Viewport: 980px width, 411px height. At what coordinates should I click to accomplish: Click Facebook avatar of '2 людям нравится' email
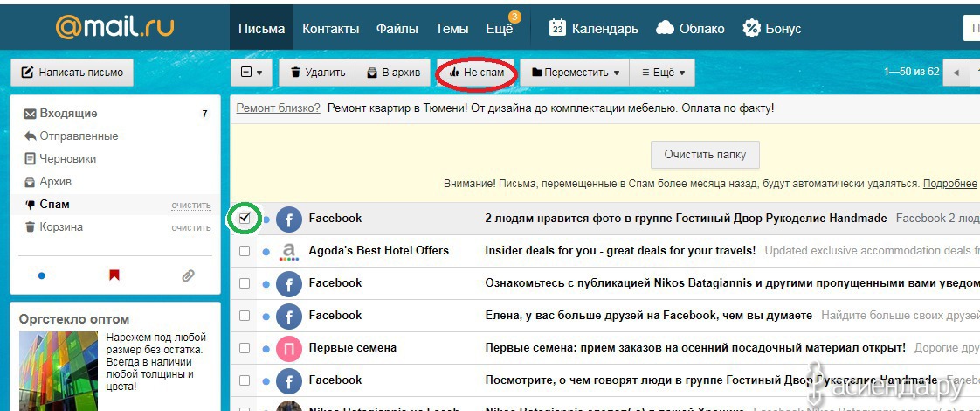coord(289,219)
